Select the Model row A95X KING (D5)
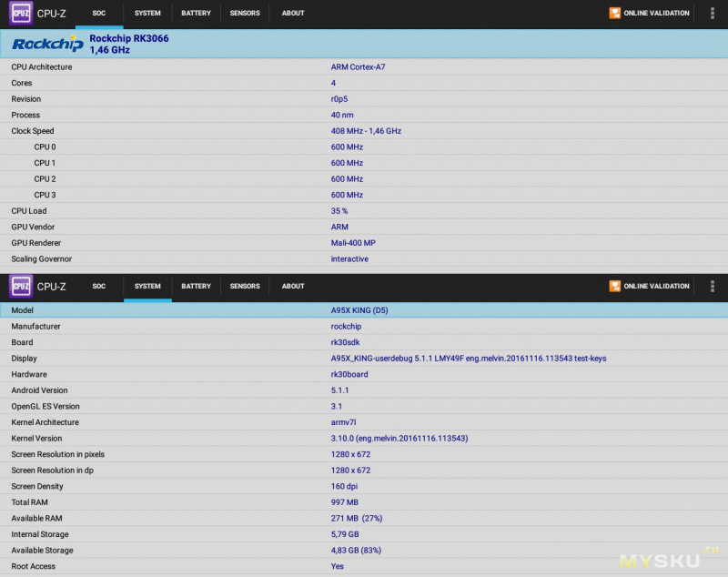 click(364, 310)
